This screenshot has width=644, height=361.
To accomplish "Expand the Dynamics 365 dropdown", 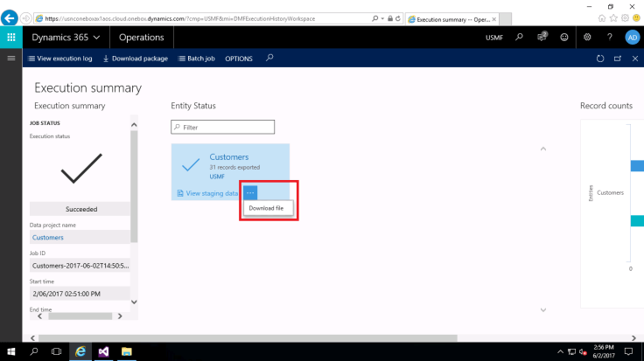I will (x=66, y=38).
